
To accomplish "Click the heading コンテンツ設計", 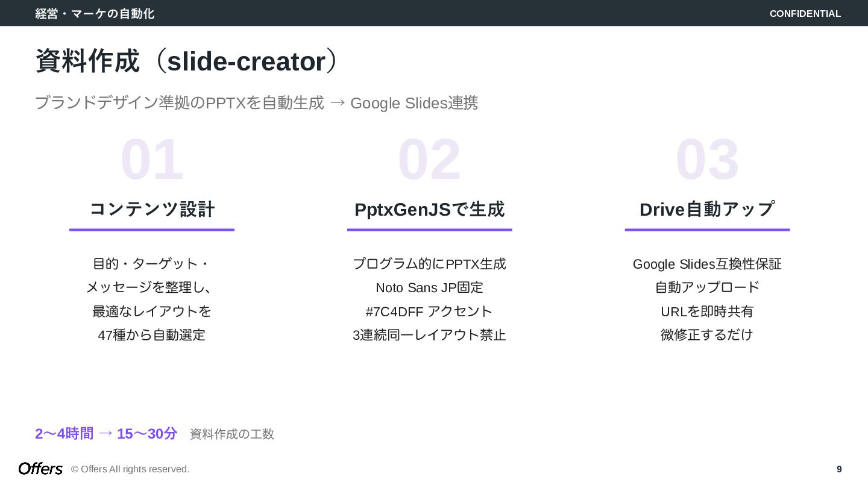I will pyautogui.click(x=152, y=209).
